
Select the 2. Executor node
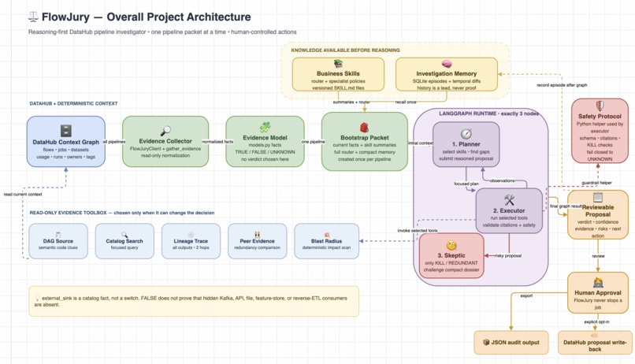(x=509, y=211)
